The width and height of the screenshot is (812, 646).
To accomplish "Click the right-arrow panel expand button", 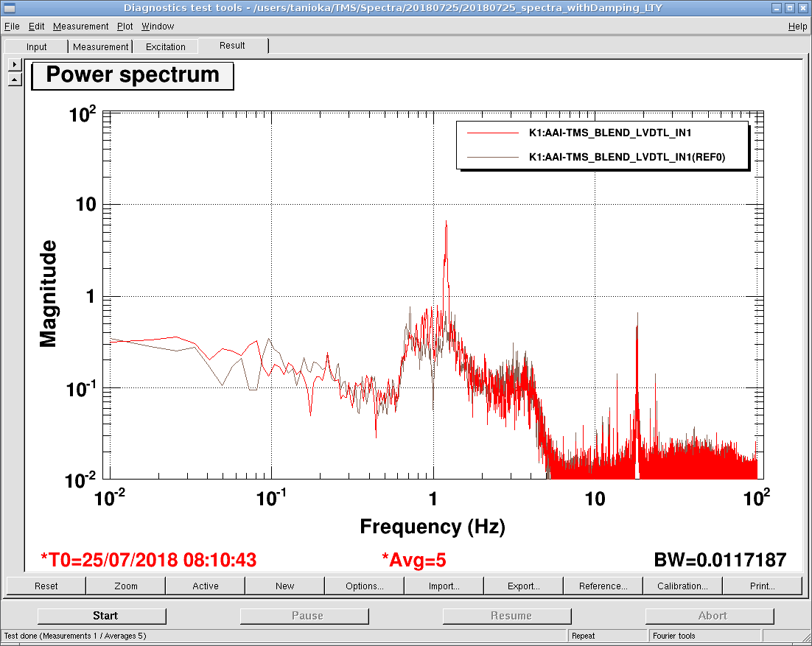I will (15, 65).
